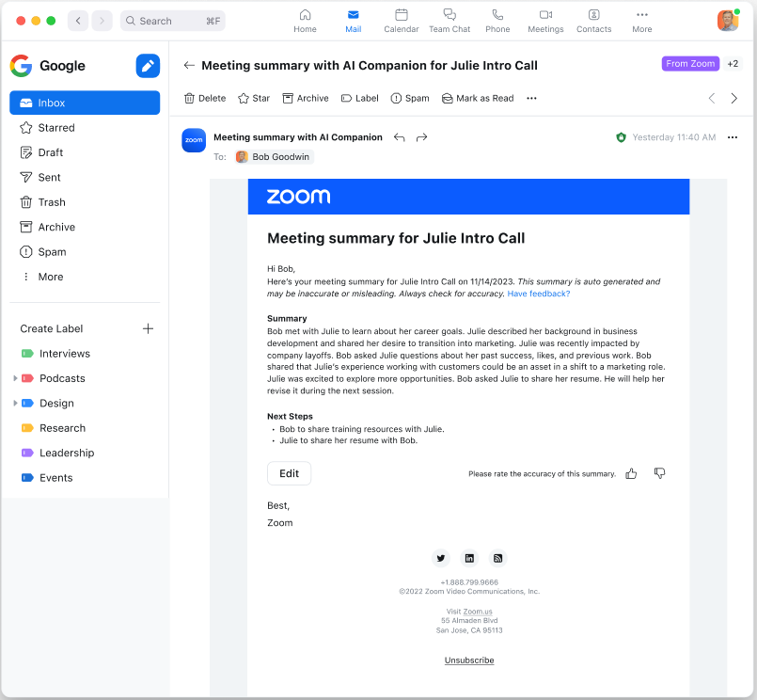This screenshot has width=757, height=700.
Task: Click the Edit summary button
Action: pyautogui.click(x=289, y=473)
